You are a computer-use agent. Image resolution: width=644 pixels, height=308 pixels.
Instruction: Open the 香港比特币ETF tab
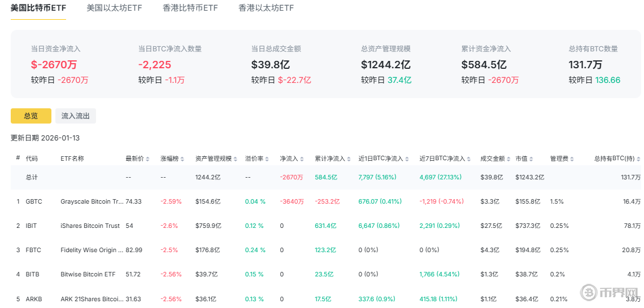click(x=190, y=8)
